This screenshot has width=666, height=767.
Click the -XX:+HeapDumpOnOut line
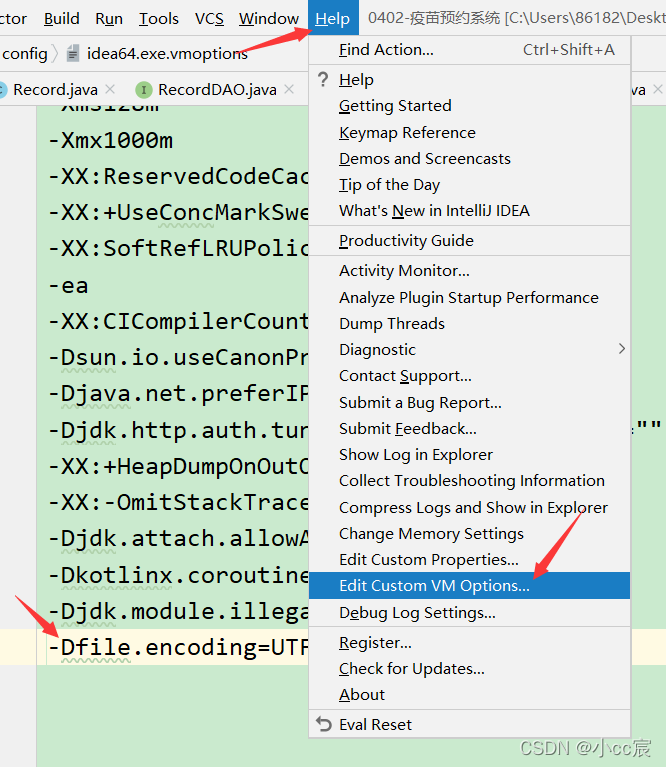[178, 466]
